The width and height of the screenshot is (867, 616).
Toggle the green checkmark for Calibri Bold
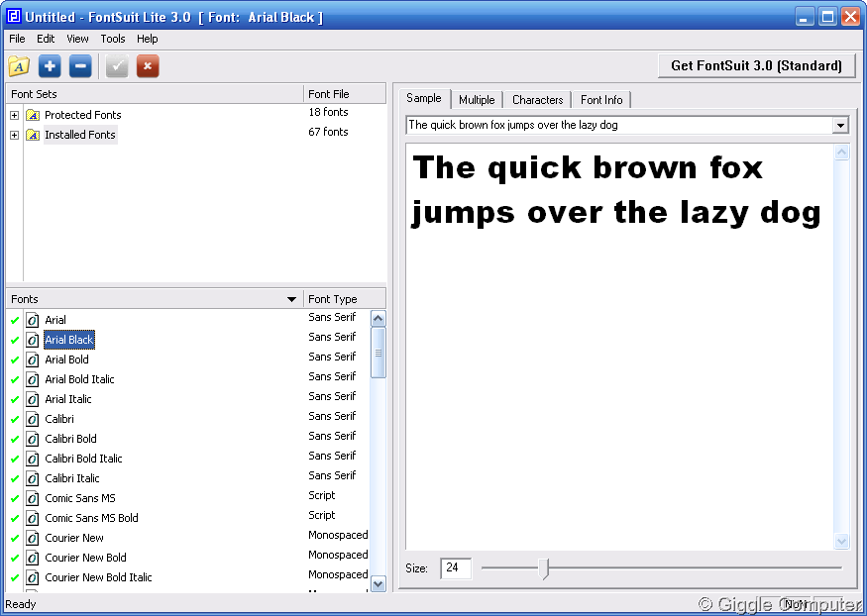point(15,440)
